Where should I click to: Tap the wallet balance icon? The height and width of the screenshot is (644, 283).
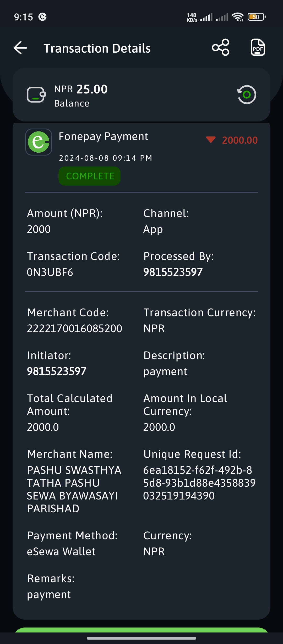36,95
